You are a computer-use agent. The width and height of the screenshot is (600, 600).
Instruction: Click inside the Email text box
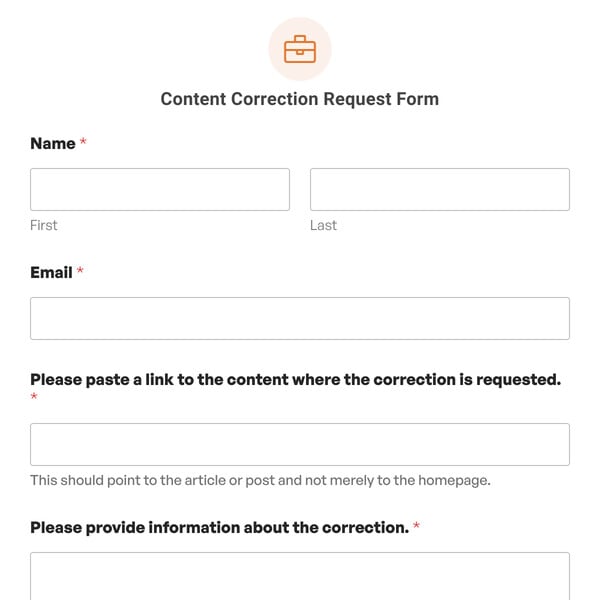[300, 318]
